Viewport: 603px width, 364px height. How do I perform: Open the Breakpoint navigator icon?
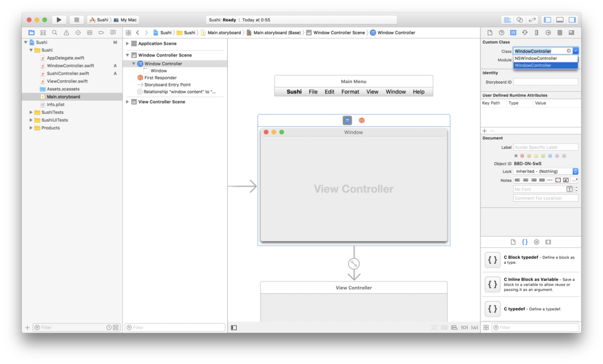(101, 33)
